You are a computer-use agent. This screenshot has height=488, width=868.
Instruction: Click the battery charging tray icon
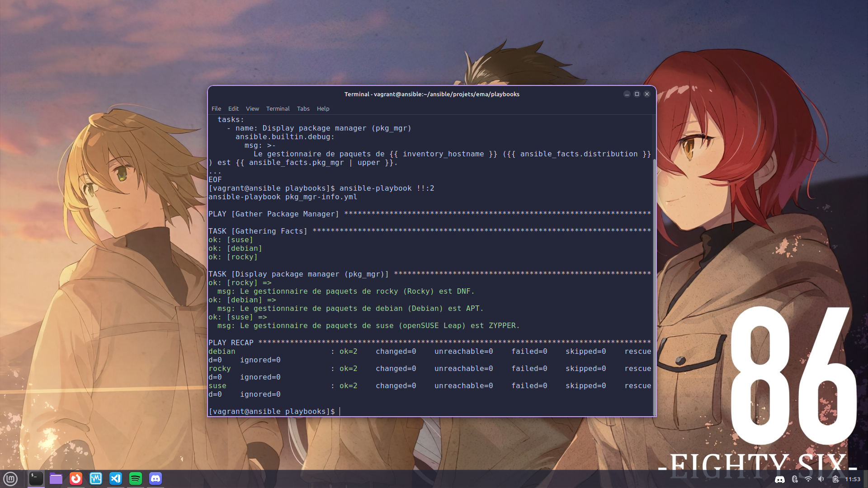tap(835, 479)
